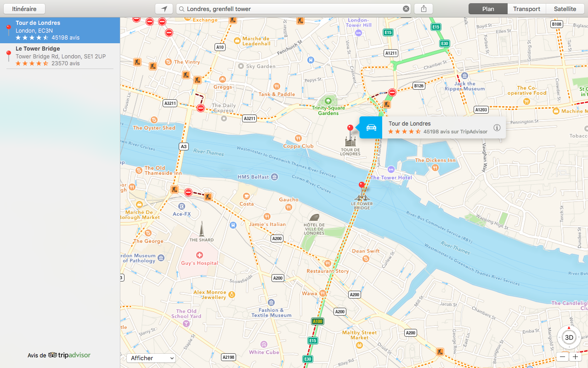Click the info icon for Tour de Londres
The image size is (588, 368).
(497, 128)
